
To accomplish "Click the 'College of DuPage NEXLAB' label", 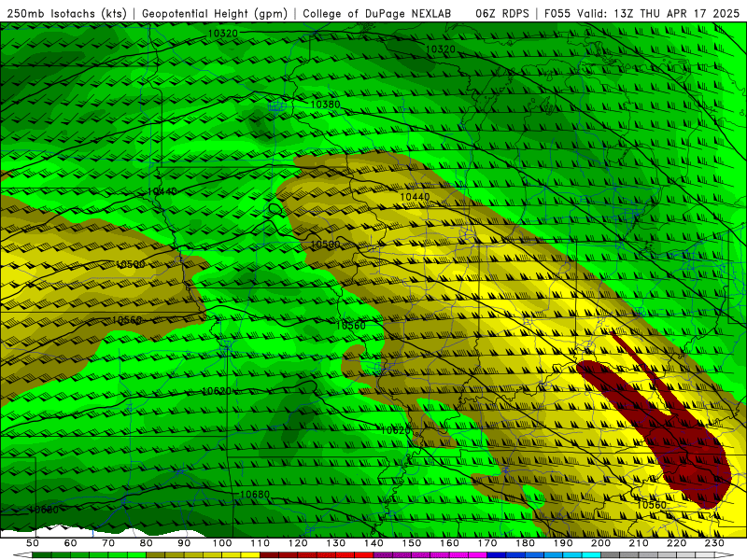I will pos(377,14).
